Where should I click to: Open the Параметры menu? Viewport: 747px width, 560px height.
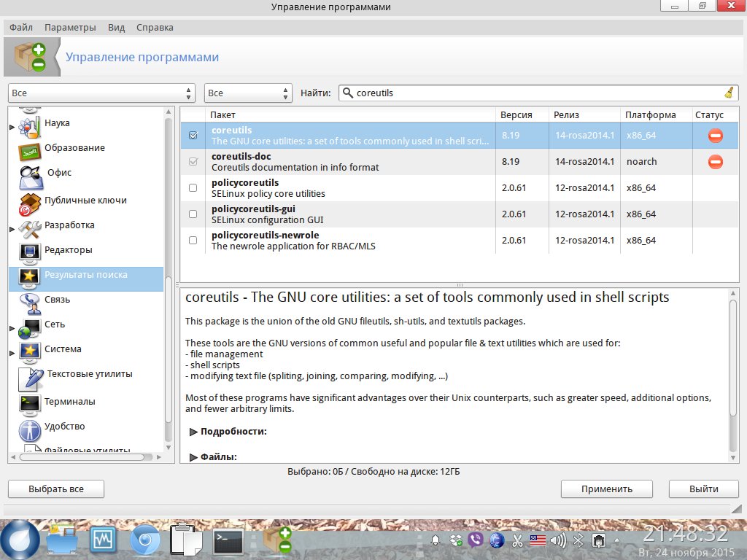[x=70, y=27]
